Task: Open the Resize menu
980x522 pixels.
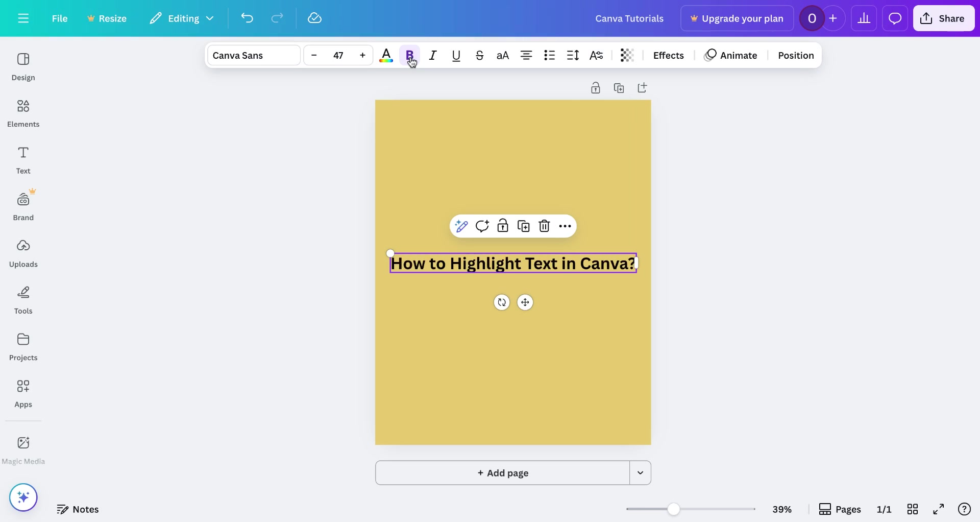Action: point(107,18)
